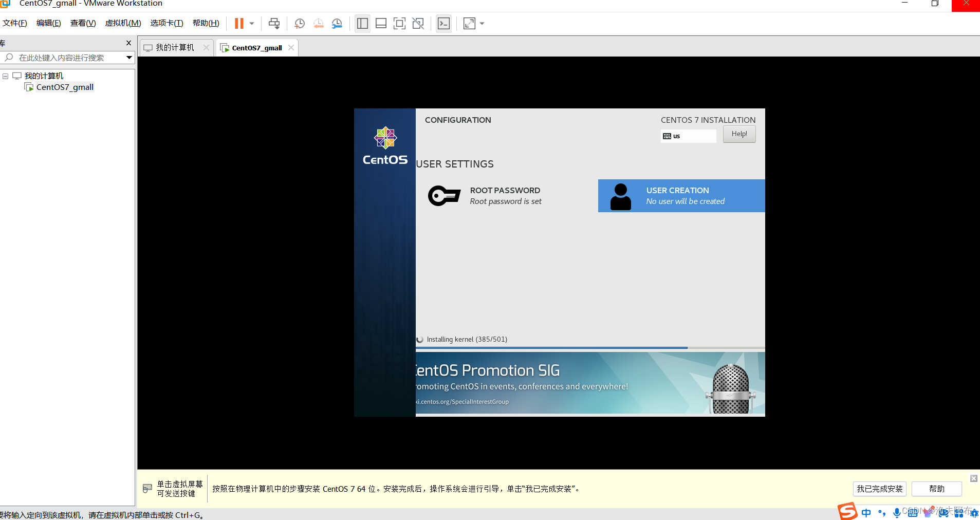Close the CentOS7_gmall tab
This screenshot has height=520, width=980.
pyautogui.click(x=291, y=48)
